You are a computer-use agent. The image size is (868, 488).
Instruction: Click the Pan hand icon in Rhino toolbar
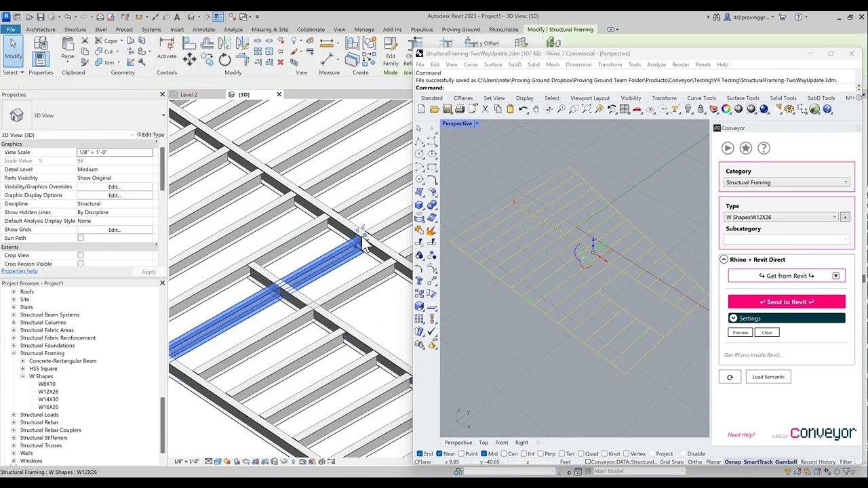pyautogui.click(x=536, y=109)
